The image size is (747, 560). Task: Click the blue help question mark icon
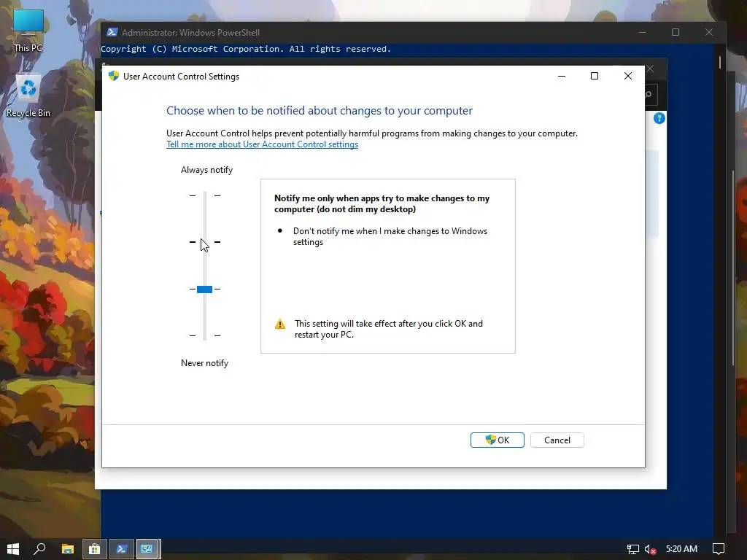tap(659, 118)
